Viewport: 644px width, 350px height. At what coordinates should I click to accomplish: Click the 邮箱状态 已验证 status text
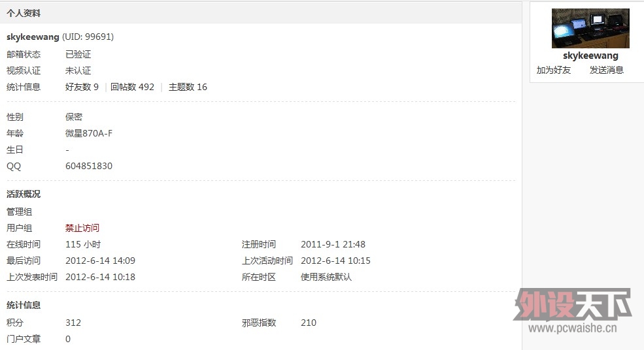(78, 54)
